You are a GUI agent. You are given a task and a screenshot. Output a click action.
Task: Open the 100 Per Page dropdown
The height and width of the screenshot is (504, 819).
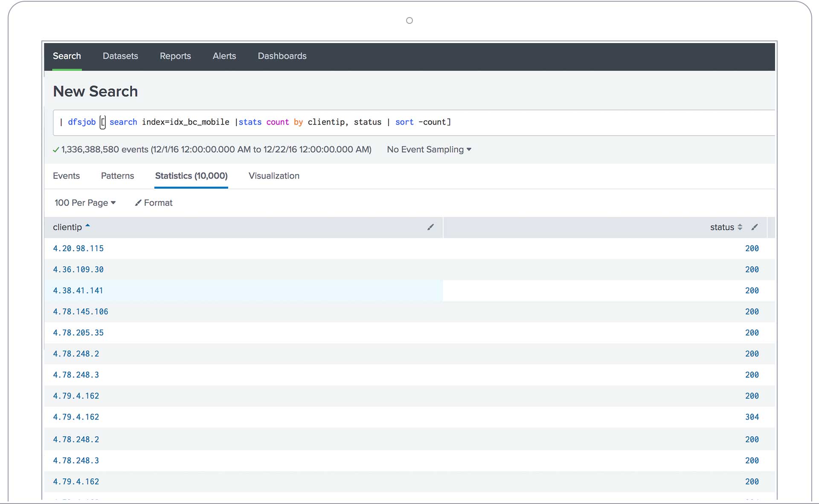85,203
